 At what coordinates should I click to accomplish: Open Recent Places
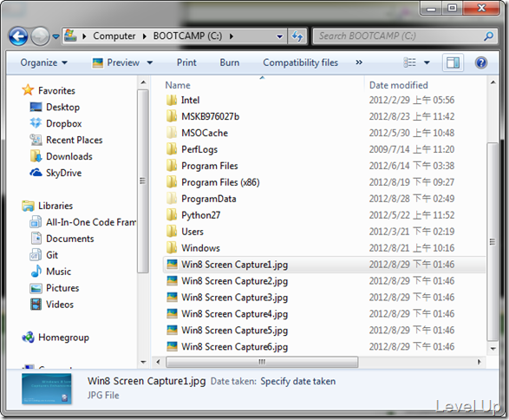coord(66,140)
